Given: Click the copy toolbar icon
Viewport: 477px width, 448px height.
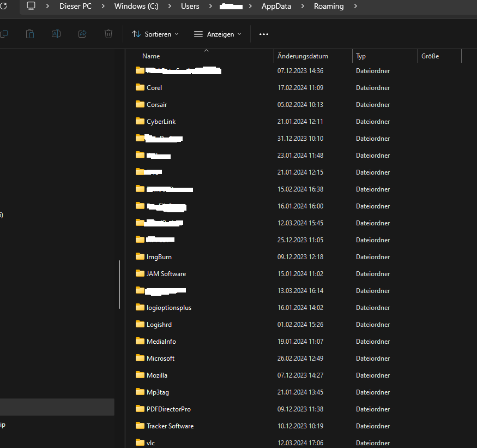Looking at the screenshot, I should 4,34.
